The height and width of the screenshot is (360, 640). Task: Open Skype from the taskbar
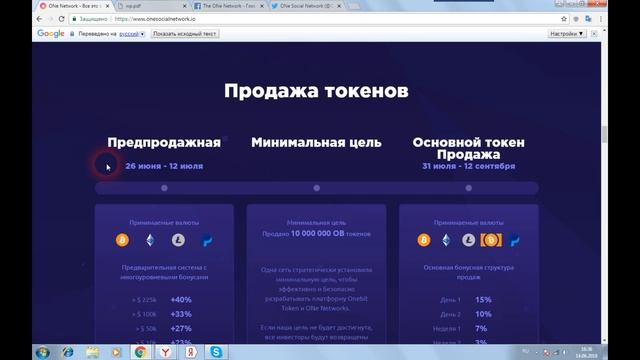coord(216,352)
